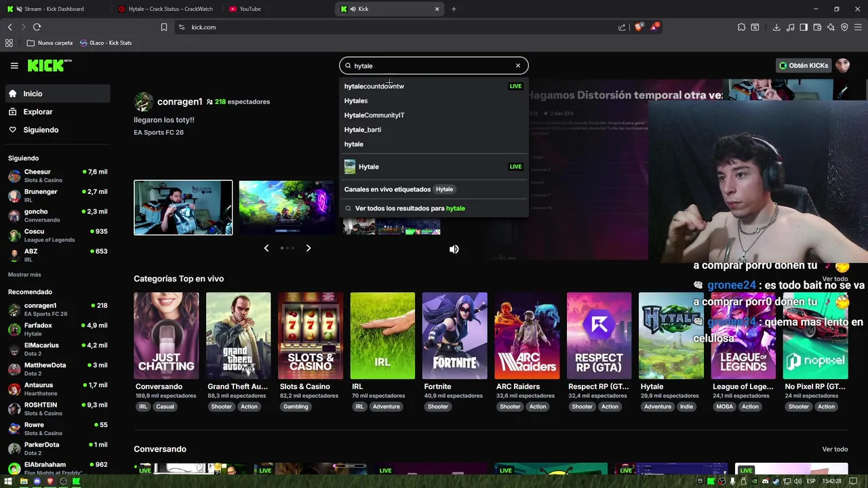Open Cheesur in the following list

[x=58, y=176]
